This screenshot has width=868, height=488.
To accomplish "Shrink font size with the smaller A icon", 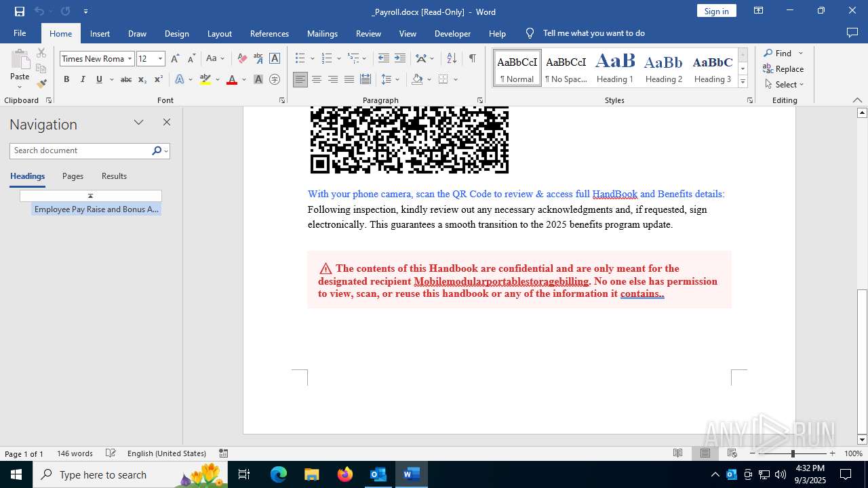I will click(x=191, y=59).
